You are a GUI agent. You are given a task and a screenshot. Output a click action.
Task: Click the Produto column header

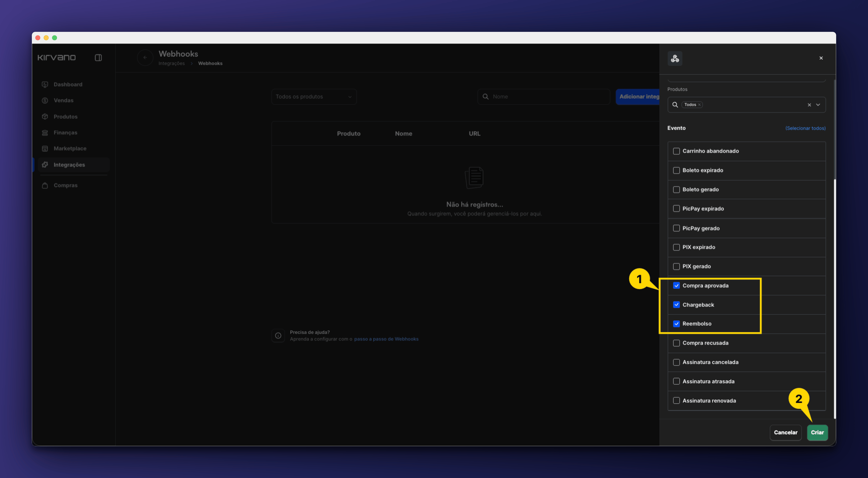click(348, 134)
